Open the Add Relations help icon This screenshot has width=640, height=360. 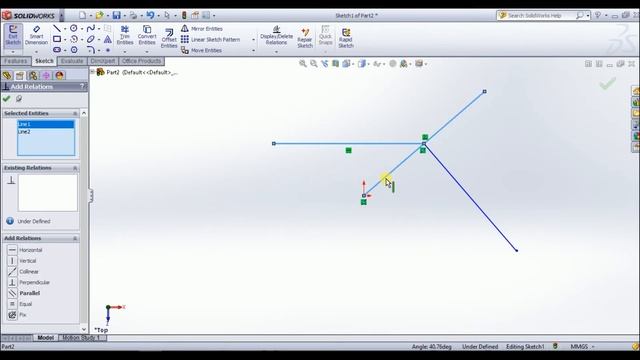click(82, 86)
